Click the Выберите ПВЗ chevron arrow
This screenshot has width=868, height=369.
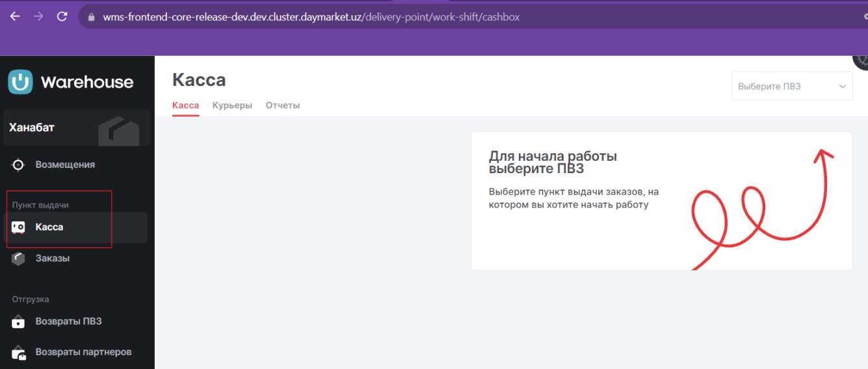843,87
